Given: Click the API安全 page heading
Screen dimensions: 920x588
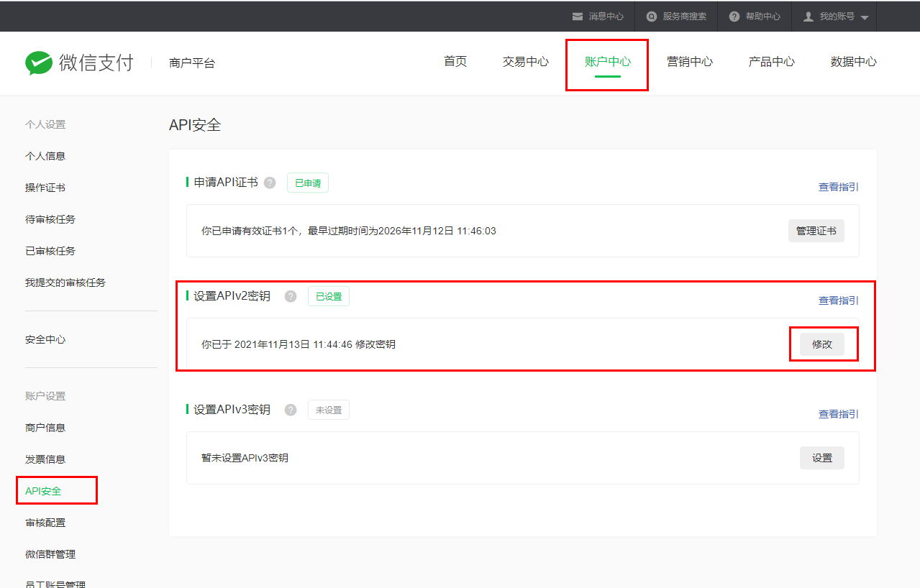Looking at the screenshot, I should coord(195,125).
